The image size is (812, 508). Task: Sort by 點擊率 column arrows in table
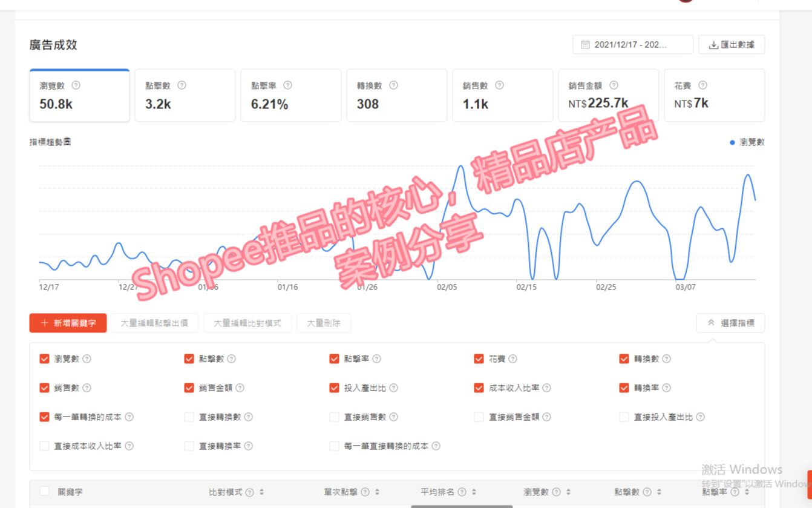coord(747,492)
